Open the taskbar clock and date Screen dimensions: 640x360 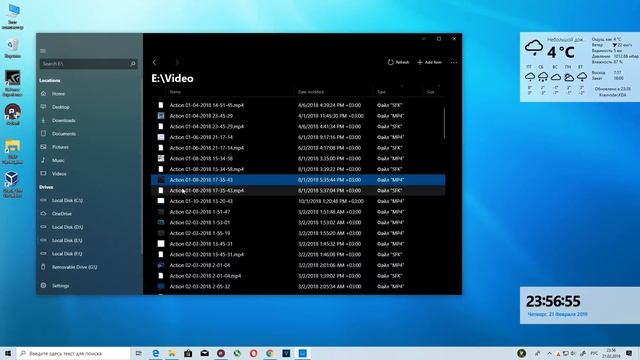pos(611,353)
